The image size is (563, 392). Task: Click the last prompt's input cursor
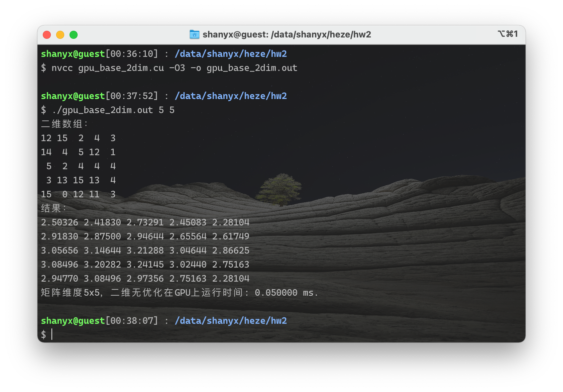52,334
